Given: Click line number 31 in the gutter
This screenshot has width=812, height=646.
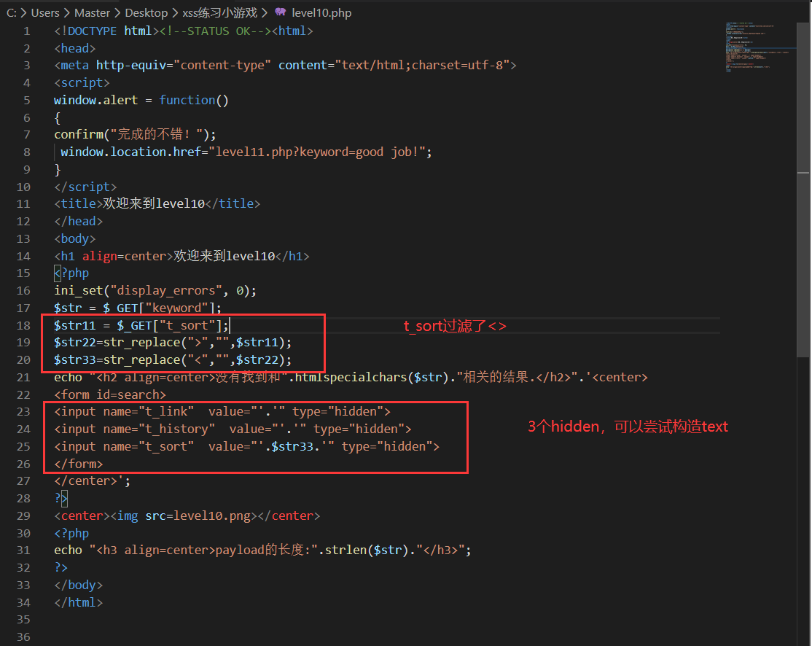Looking at the screenshot, I should [x=24, y=550].
